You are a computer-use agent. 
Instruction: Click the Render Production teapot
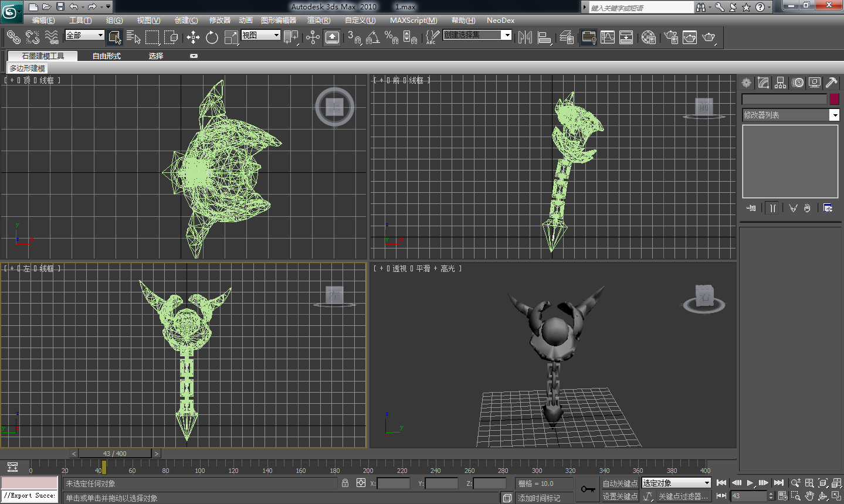709,37
